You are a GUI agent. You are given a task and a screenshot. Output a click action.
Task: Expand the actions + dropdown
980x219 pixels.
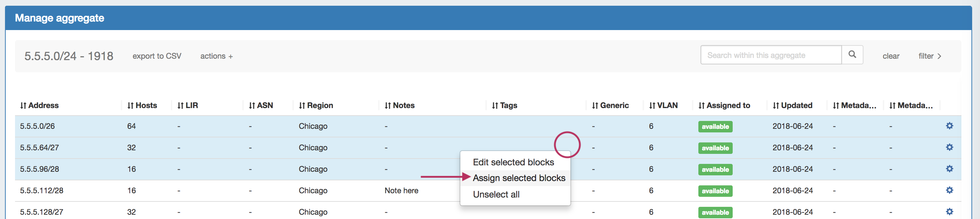[216, 57]
